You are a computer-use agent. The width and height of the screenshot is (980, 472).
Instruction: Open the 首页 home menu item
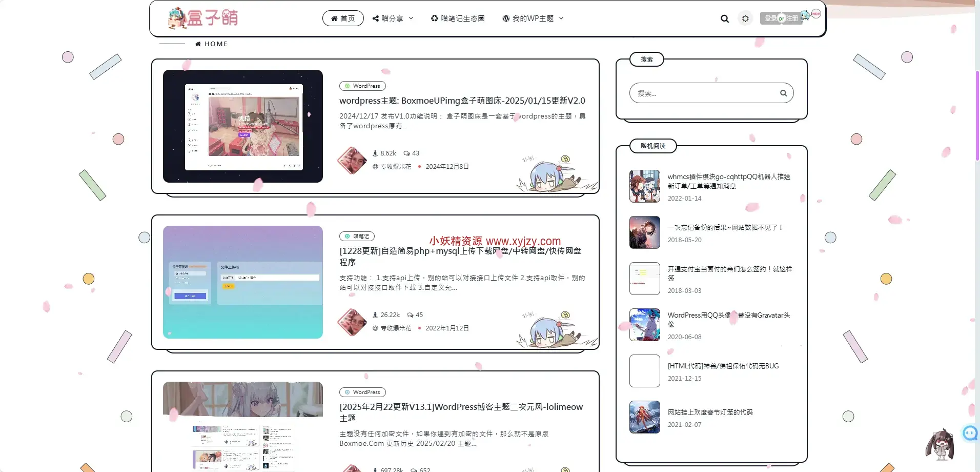[x=343, y=18]
